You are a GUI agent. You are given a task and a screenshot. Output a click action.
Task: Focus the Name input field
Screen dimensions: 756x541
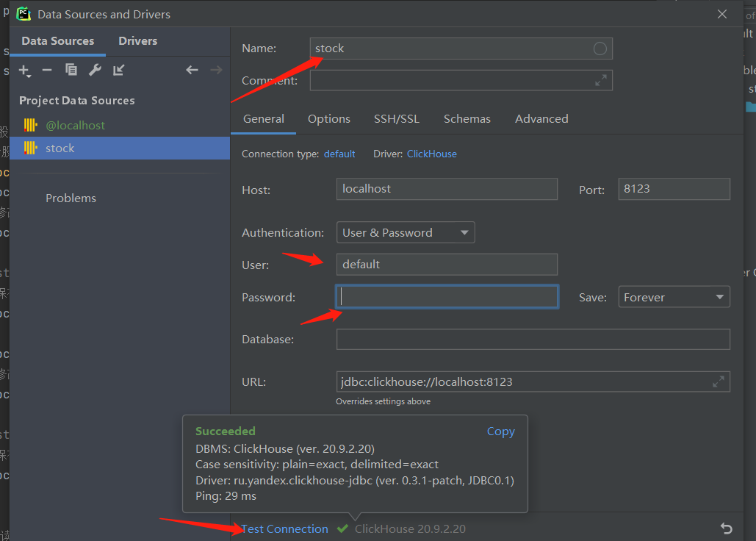[x=461, y=49]
